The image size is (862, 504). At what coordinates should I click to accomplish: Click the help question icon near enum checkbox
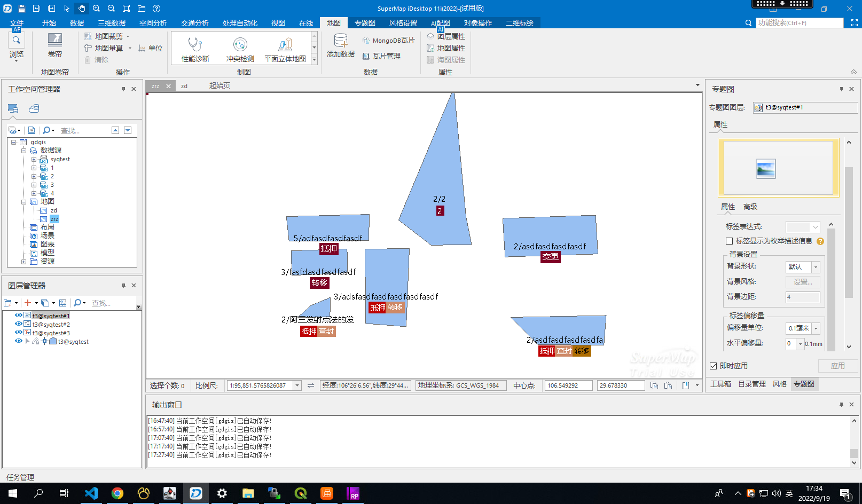pyautogui.click(x=820, y=241)
